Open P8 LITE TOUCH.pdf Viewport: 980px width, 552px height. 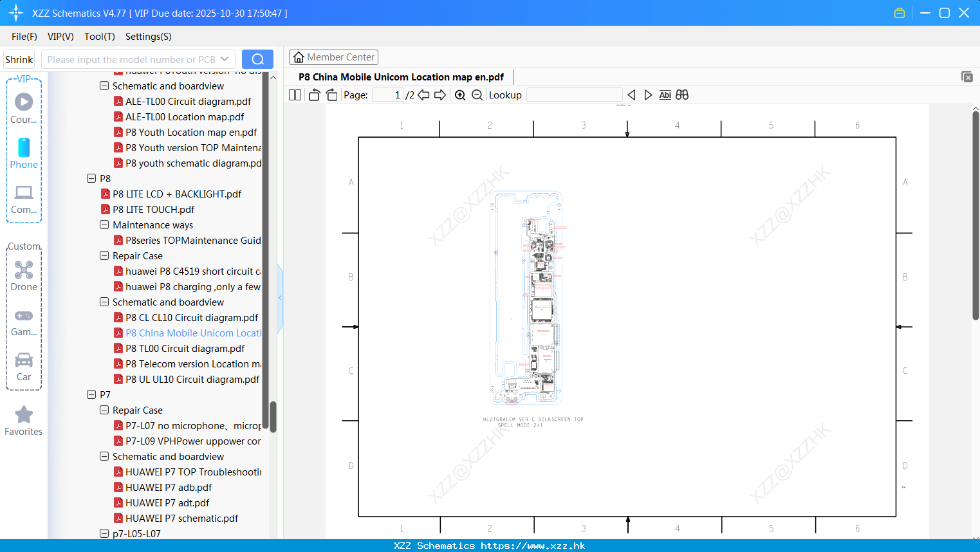click(153, 209)
